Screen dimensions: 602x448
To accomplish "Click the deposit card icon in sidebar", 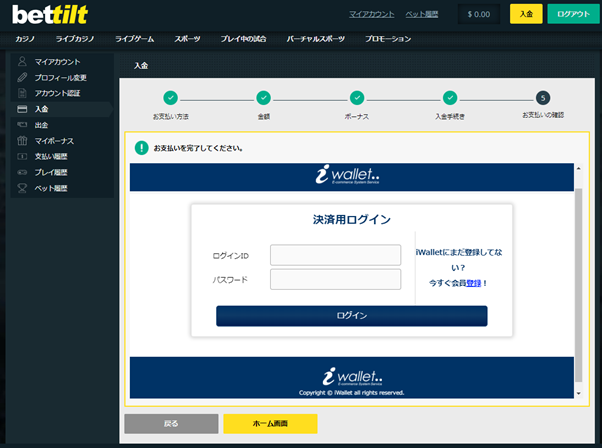I will click(x=22, y=109).
